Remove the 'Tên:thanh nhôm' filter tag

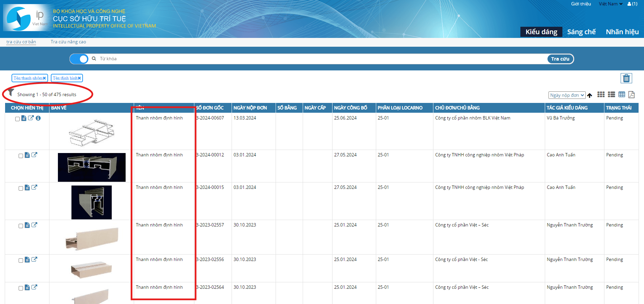[x=44, y=78]
